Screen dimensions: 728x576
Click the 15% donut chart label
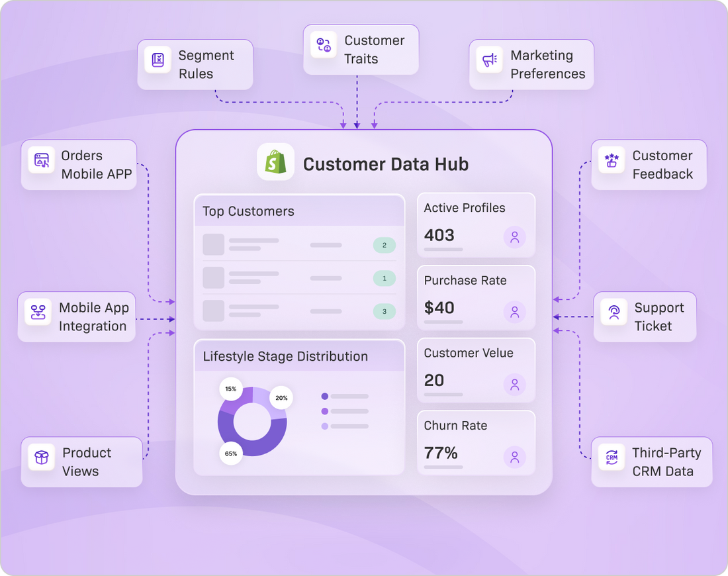tap(231, 389)
